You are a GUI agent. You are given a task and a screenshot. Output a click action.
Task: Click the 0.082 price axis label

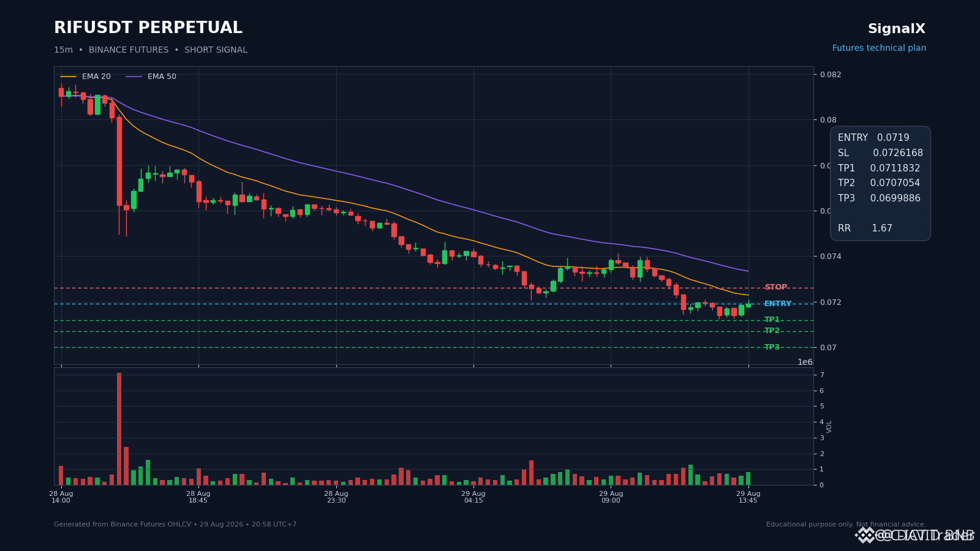pyautogui.click(x=831, y=75)
